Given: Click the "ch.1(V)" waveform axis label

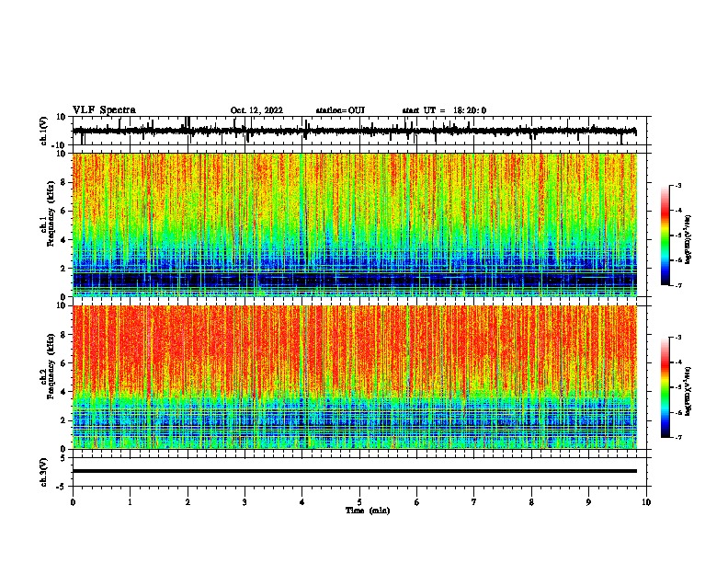Looking at the screenshot, I should point(45,131).
